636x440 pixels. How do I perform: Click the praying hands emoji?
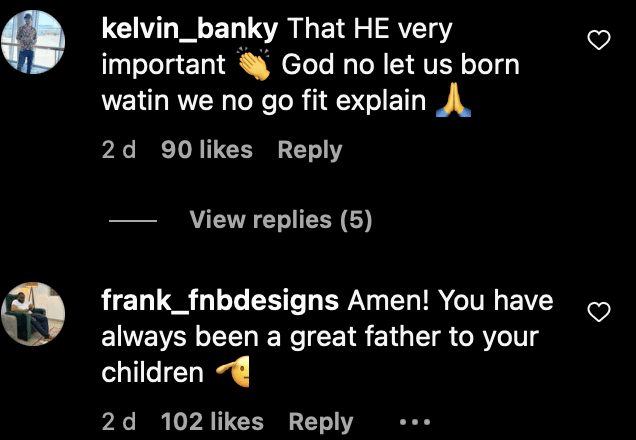[x=453, y=103]
